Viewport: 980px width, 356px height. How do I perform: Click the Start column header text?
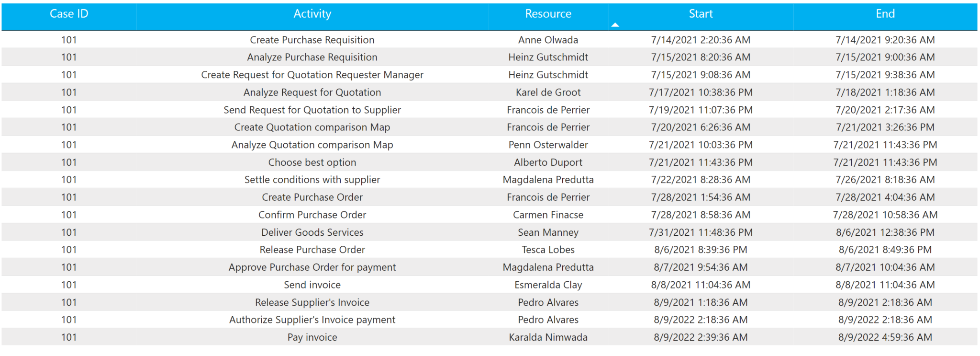click(x=701, y=14)
